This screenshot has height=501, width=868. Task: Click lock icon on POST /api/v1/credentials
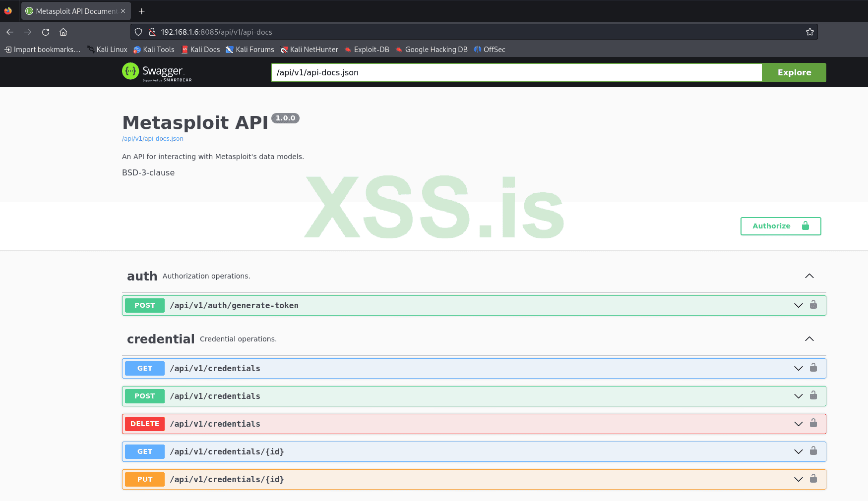pyautogui.click(x=813, y=395)
